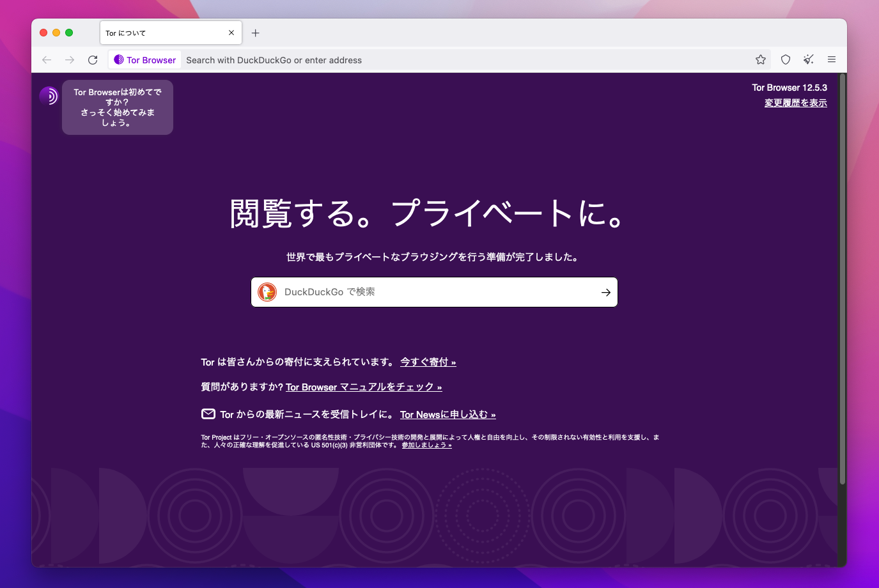Open the Tor Browser site information panel

144,59
